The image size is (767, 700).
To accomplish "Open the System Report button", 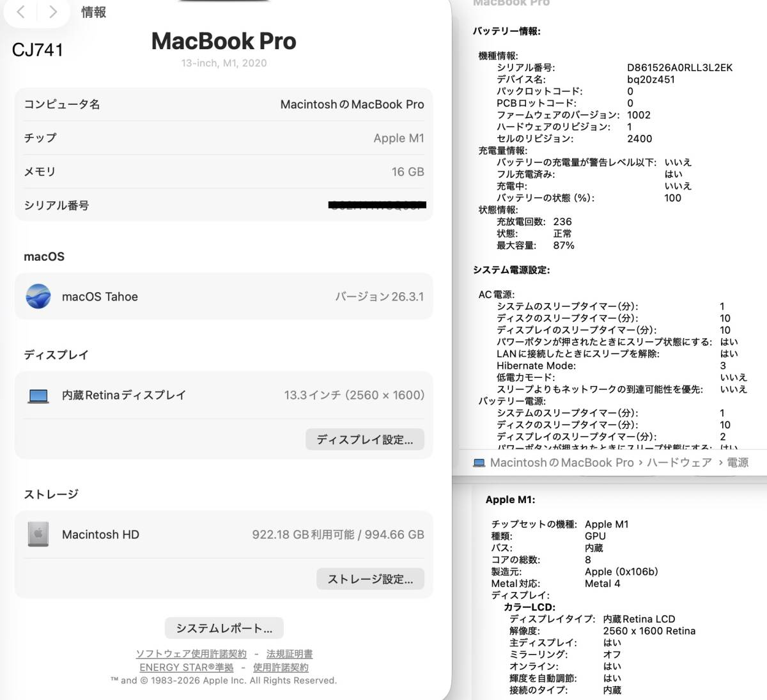I will coord(224,628).
